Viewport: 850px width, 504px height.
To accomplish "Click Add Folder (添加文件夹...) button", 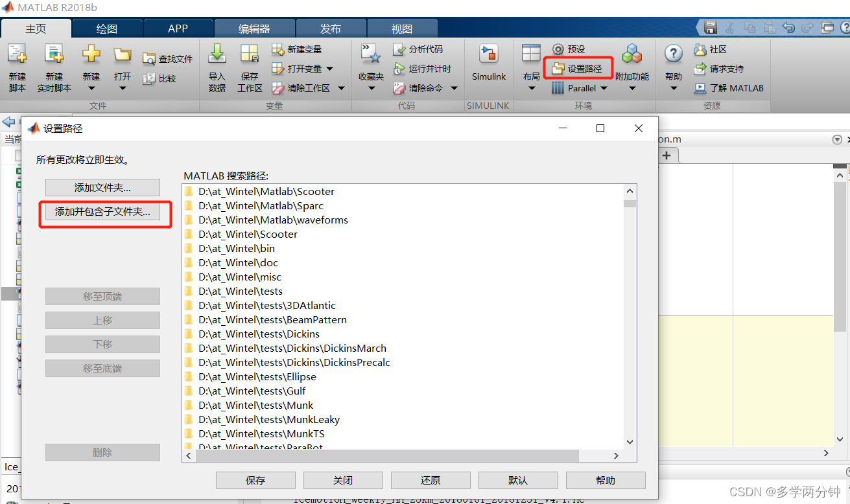I will (102, 188).
